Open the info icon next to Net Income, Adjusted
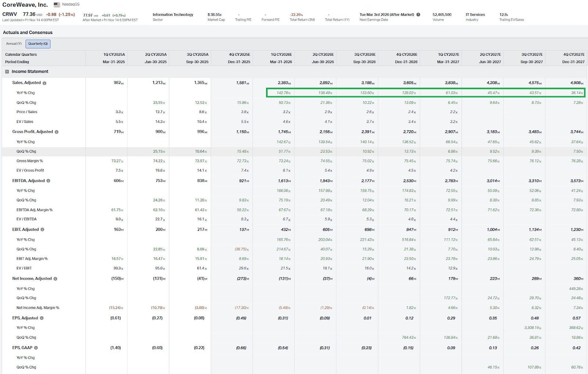 click(x=55, y=279)
